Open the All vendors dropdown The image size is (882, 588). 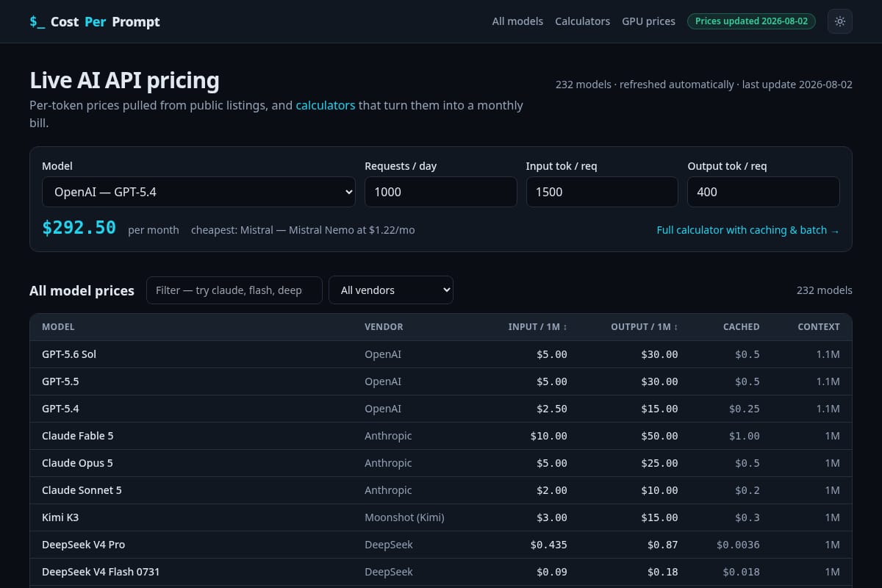(x=391, y=290)
